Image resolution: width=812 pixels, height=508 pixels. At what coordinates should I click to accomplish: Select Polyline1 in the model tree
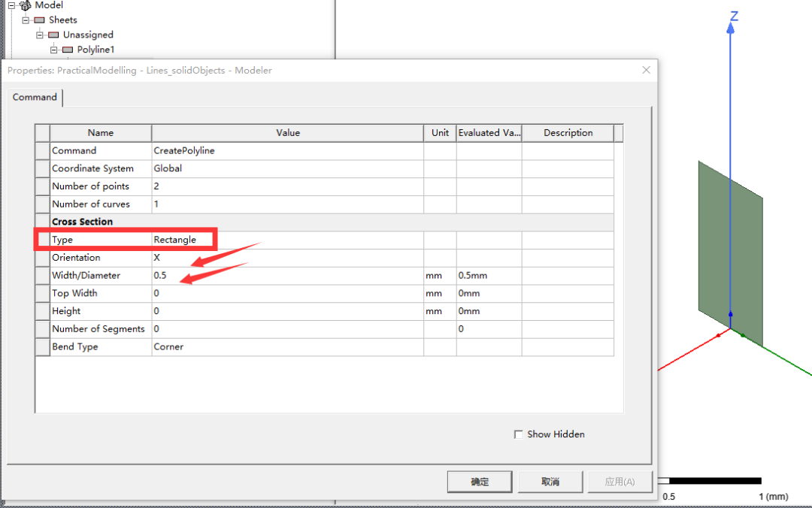point(95,50)
